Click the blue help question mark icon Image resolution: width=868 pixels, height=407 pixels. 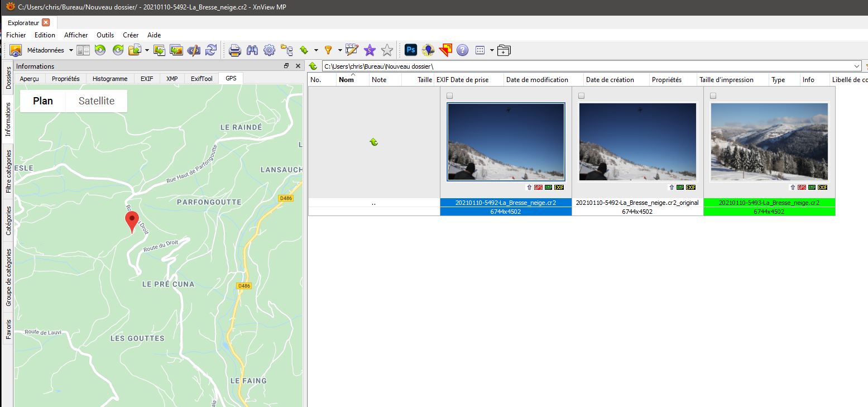[x=462, y=50]
